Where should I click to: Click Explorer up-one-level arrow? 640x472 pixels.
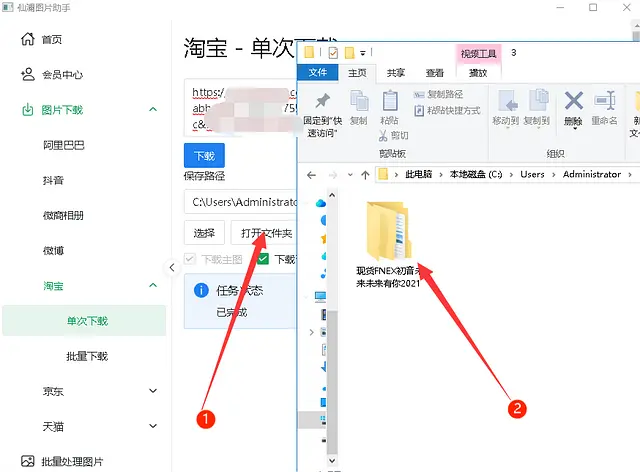click(x=365, y=175)
